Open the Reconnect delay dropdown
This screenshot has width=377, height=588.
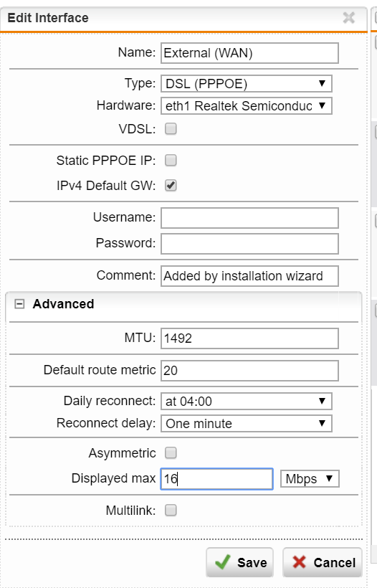coord(247,423)
